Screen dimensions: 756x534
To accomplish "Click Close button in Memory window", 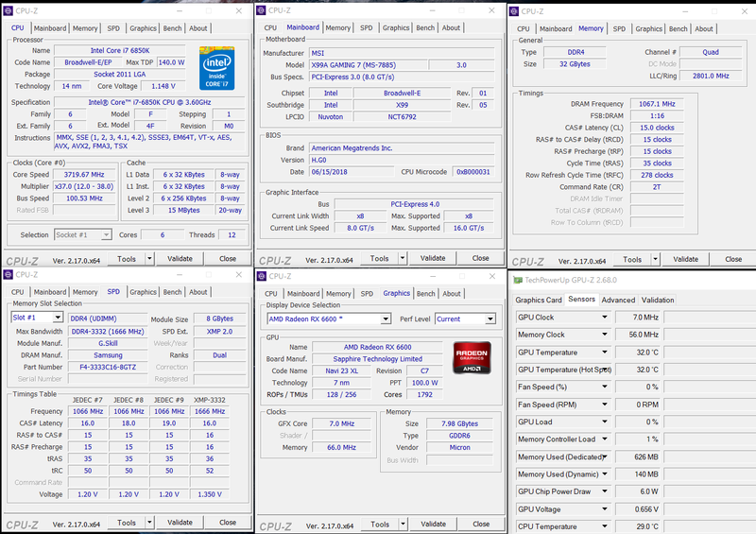I will pyautogui.click(x=733, y=259).
